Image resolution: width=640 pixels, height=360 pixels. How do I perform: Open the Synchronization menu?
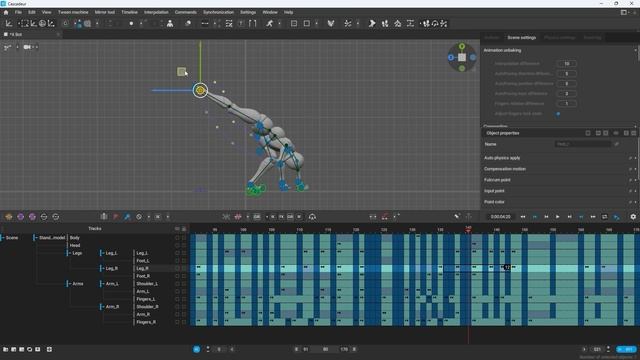pos(218,12)
